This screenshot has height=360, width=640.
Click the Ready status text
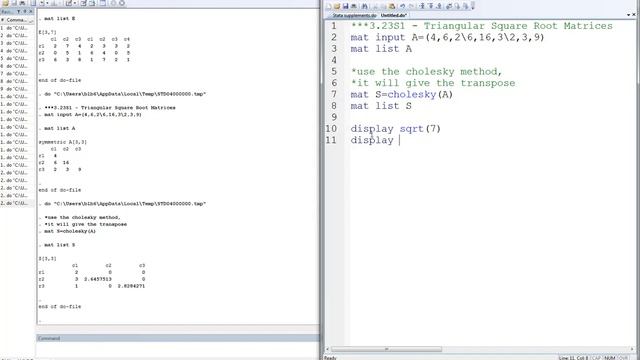[330, 358]
